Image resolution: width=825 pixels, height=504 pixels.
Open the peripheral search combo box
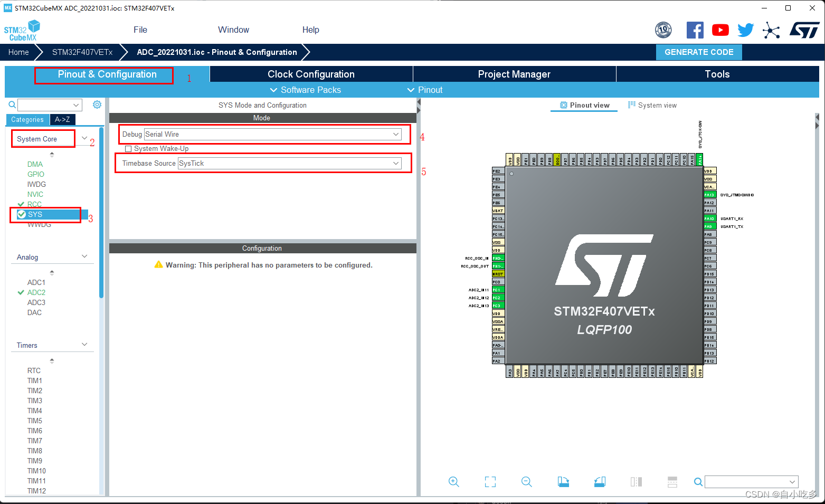point(50,104)
